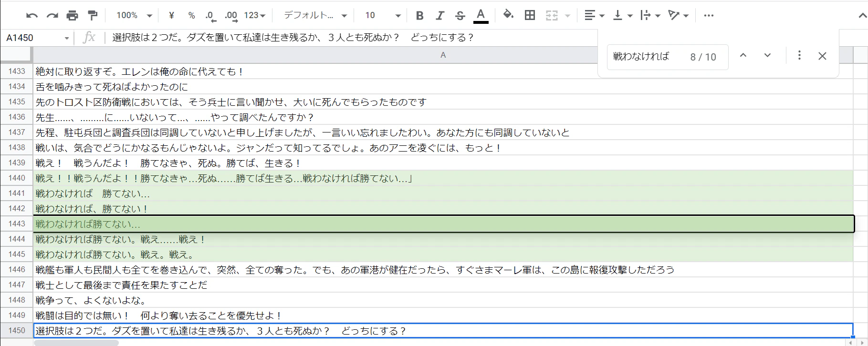The width and height of the screenshot is (868, 346).
Task: Click cell starting 先のトロスト区防衛戦
Action: pos(443,102)
